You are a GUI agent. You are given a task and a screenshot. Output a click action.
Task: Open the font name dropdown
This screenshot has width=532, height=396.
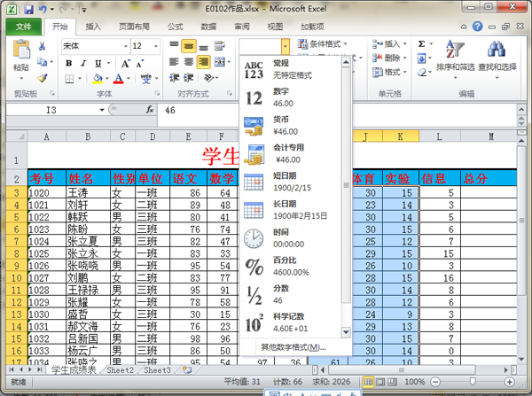126,46
